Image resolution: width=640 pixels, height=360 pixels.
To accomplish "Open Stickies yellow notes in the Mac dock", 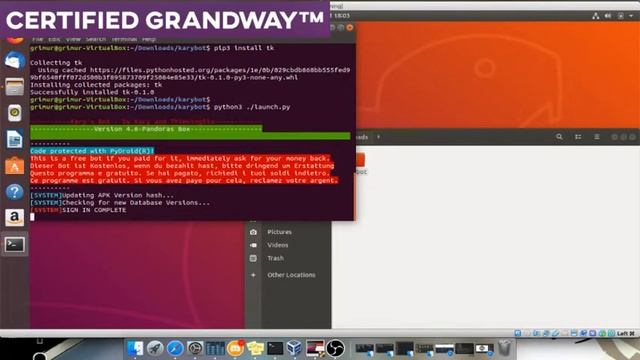I will point(255,348).
